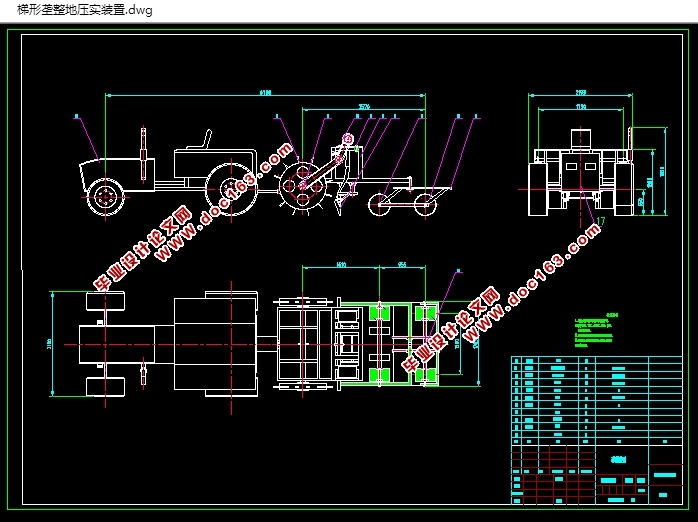Click the spiked roller wheel behind the tractor
698x522 pixels.
coord(303,186)
